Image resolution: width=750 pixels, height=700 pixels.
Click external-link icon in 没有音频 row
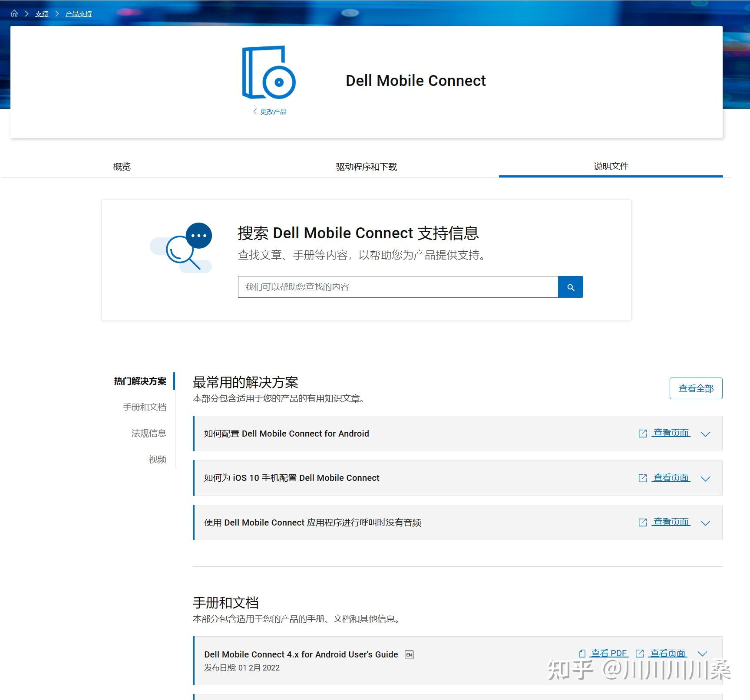(643, 522)
